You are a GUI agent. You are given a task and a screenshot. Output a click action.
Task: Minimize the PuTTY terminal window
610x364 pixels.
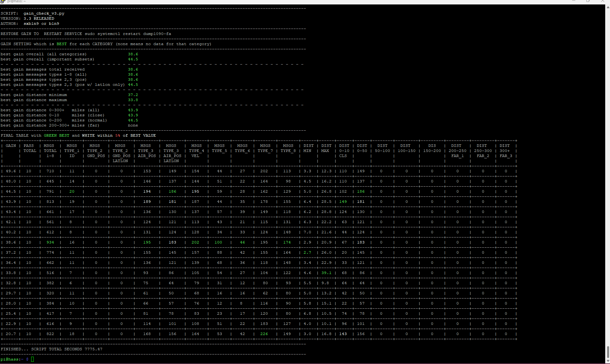[574, 1]
